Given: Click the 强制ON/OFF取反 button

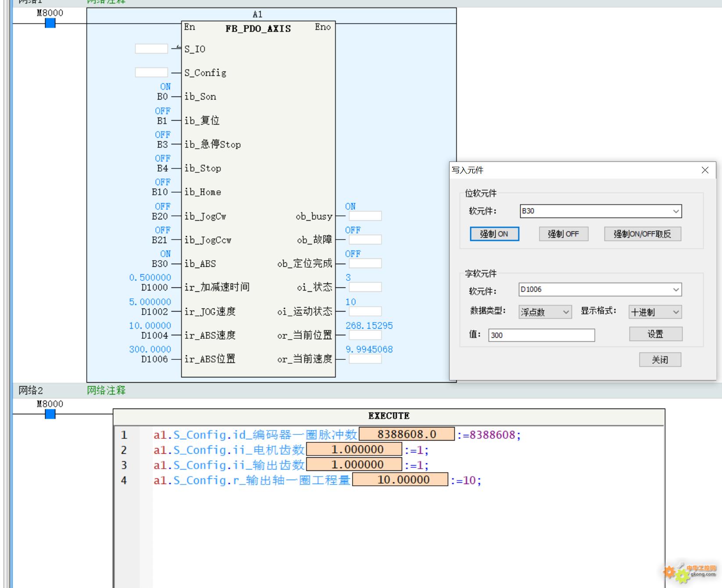Looking at the screenshot, I should pyautogui.click(x=643, y=234).
